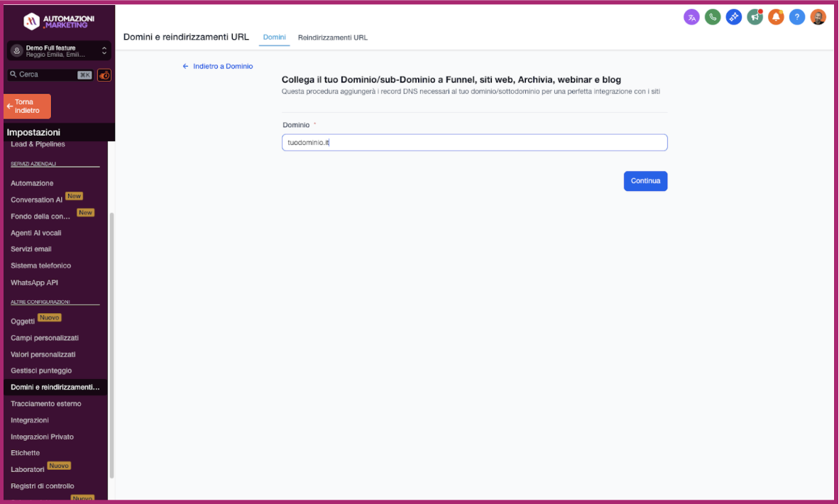Open the Cerca search field
The image size is (839, 504).
[x=43, y=74]
